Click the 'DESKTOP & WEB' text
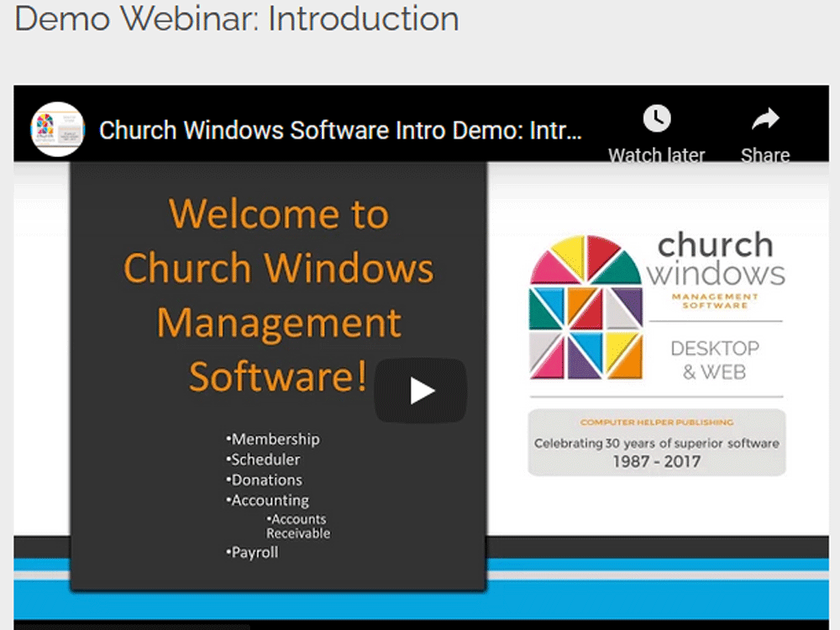The width and height of the screenshot is (840, 630). [715, 360]
